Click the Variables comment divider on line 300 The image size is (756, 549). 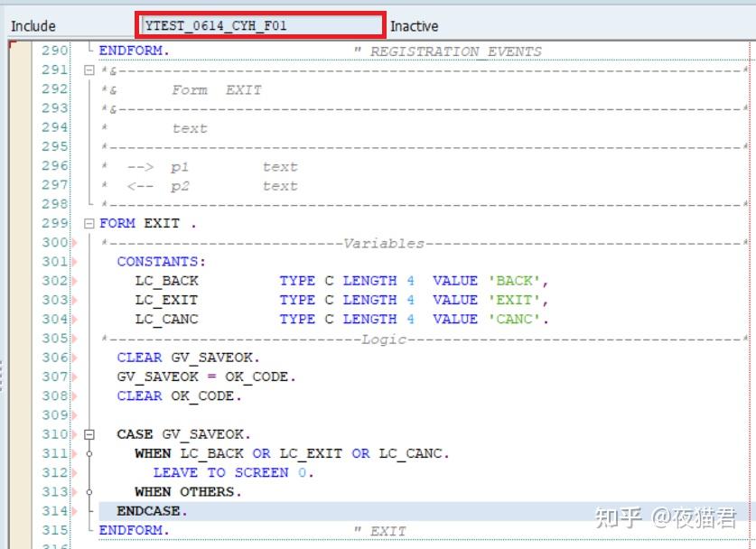384,244
